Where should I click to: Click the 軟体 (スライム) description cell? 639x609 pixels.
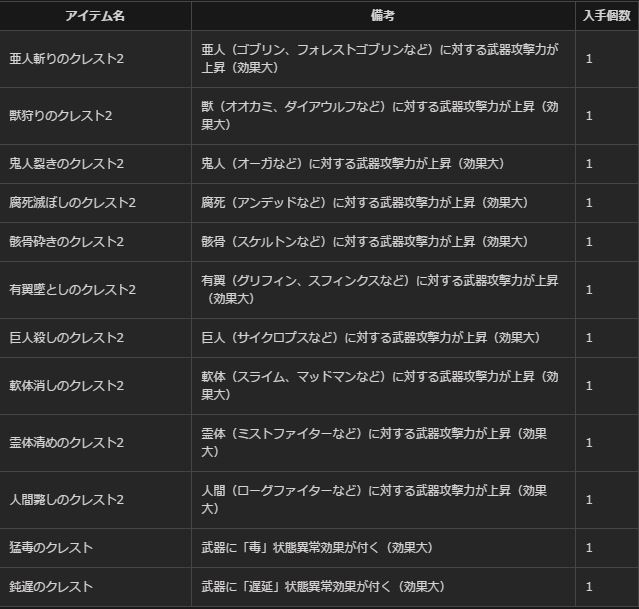pos(383,386)
